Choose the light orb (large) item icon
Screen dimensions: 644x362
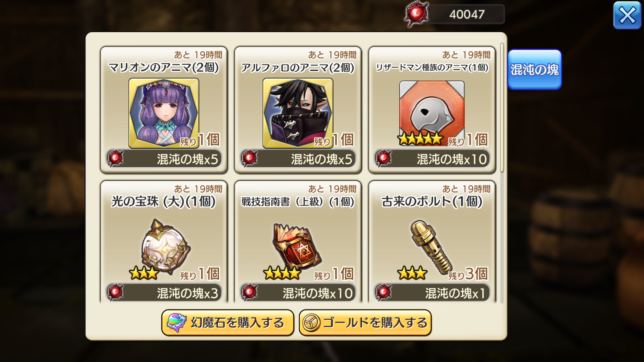pyautogui.click(x=165, y=246)
